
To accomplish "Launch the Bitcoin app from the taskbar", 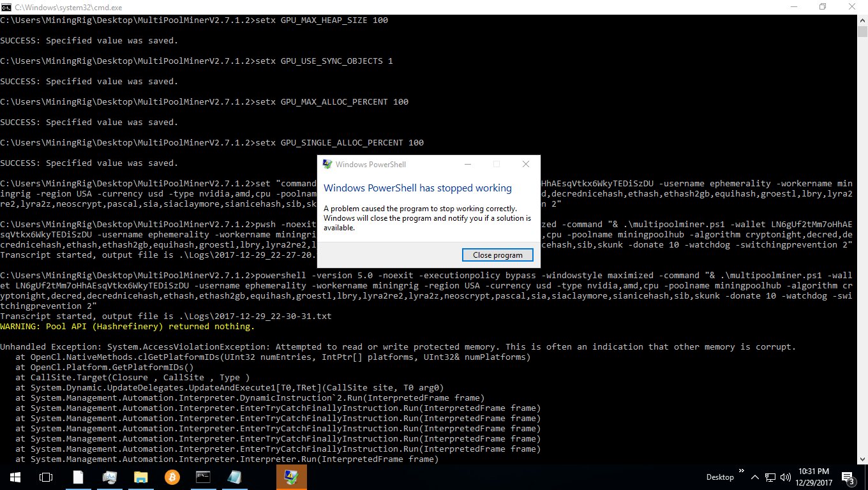I will tap(172, 477).
